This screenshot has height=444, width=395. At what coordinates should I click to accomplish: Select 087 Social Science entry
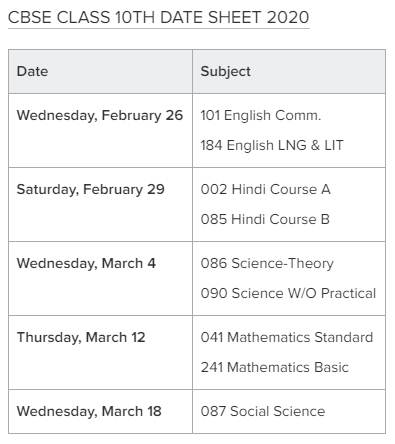click(x=263, y=411)
